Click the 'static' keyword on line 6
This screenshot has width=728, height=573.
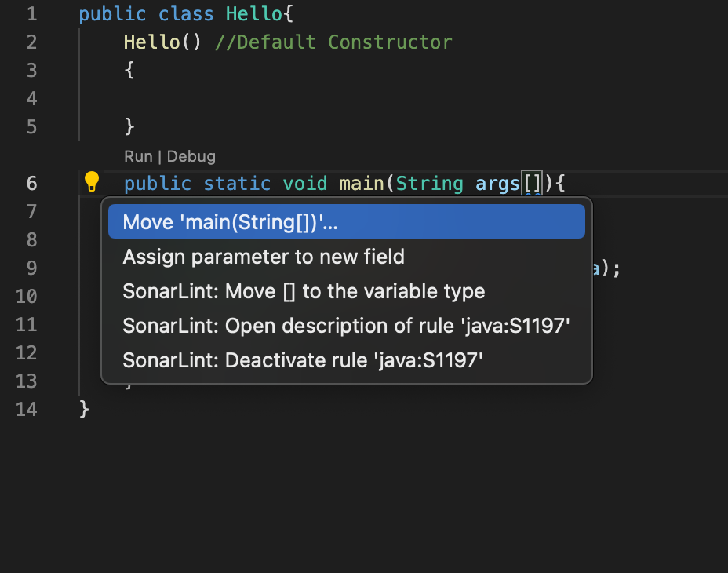tap(237, 184)
